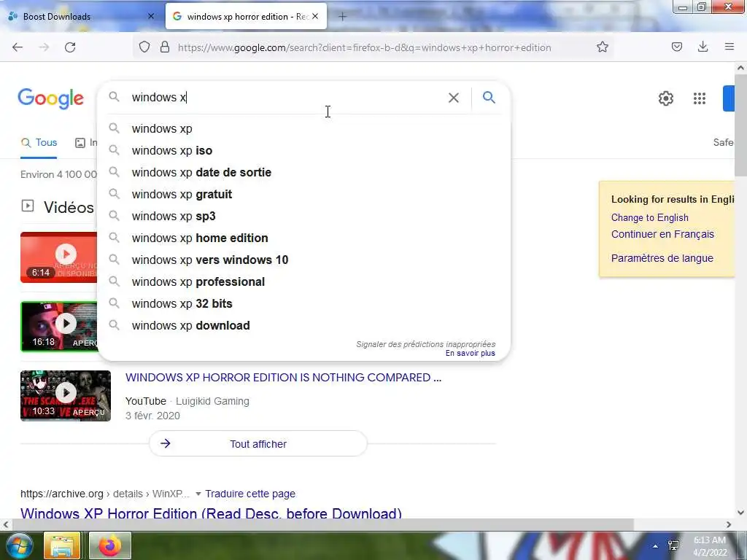Click inside the Google search field
Image resolution: width=747 pixels, height=560 pixels.
(286, 98)
